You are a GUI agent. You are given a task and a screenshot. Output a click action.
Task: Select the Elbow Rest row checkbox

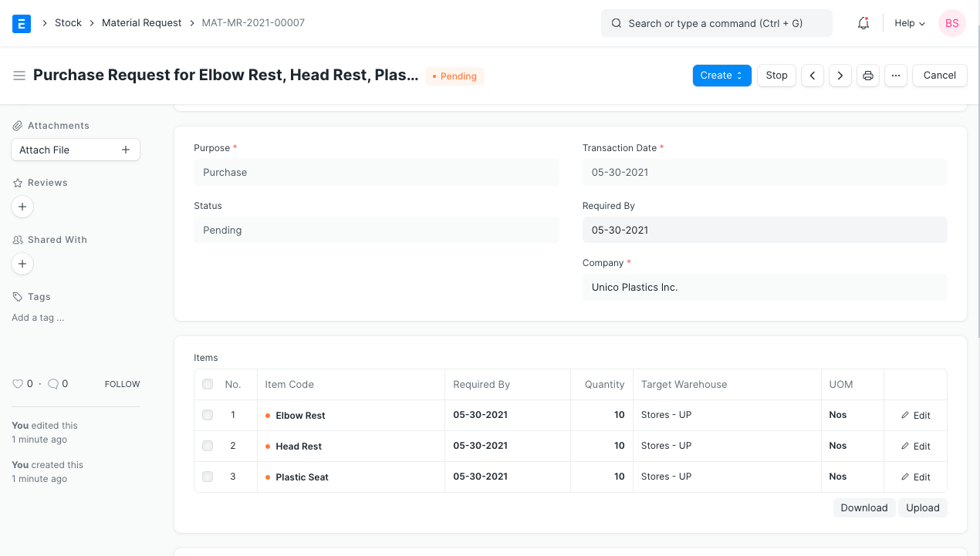[x=208, y=415]
